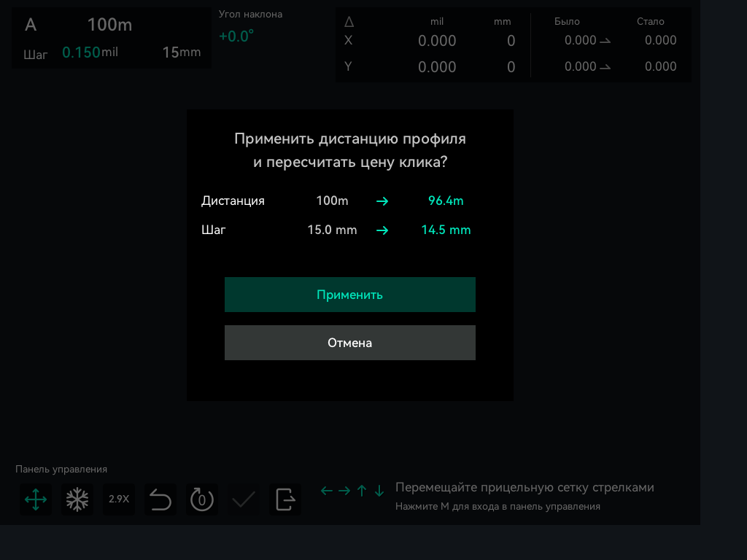The height and width of the screenshot is (560, 747).
Task: Click the Применить button
Action: tap(349, 295)
